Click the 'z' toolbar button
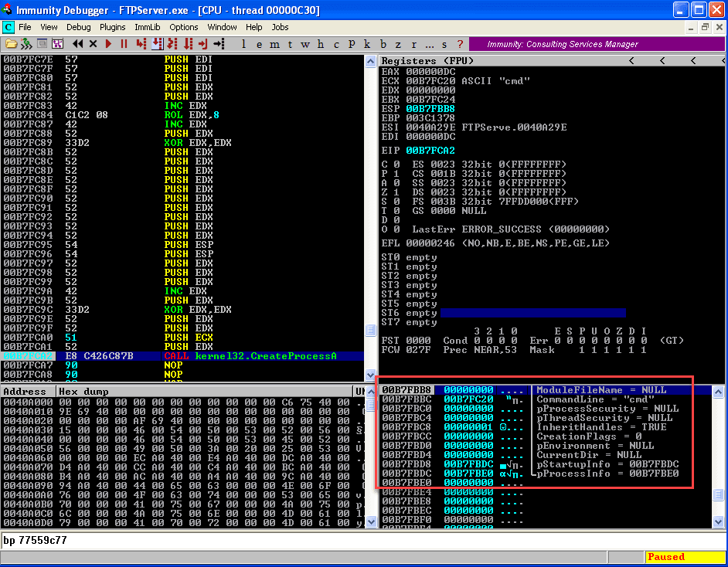 (x=398, y=44)
